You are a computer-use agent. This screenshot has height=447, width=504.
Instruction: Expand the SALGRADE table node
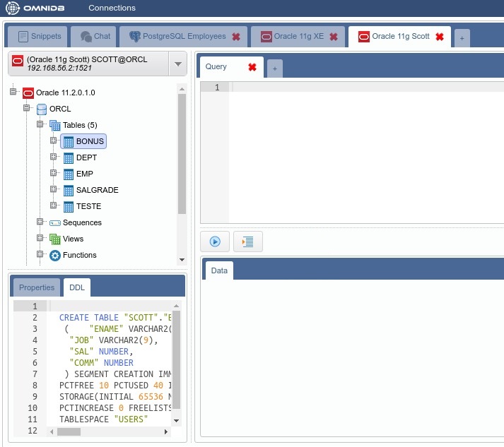click(53, 189)
